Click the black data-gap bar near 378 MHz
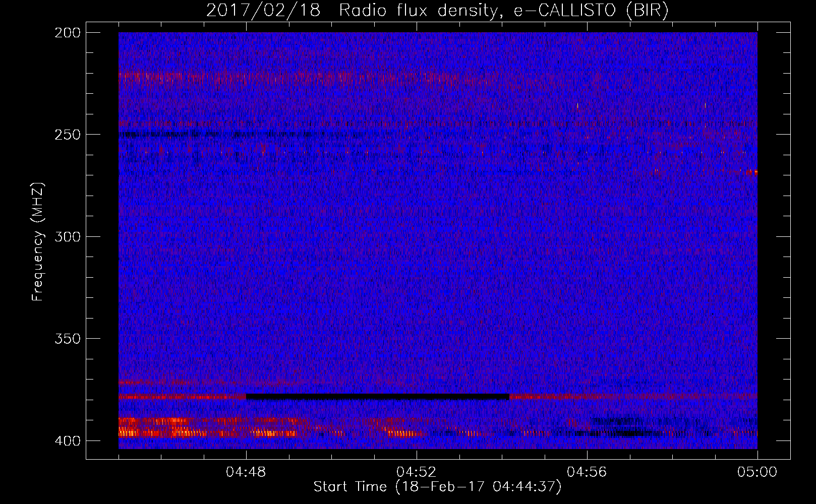Image resolution: width=816 pixels, height=504 pixels. (378, 397)
